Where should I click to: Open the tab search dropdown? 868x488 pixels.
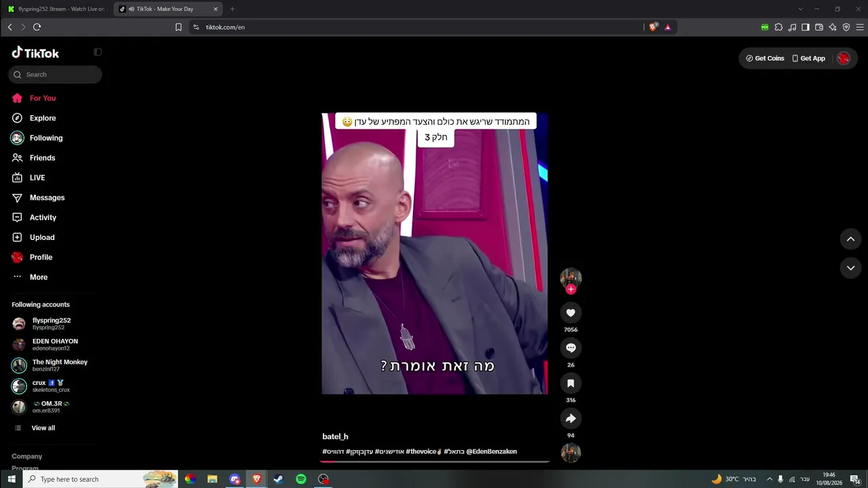(800, 9)
